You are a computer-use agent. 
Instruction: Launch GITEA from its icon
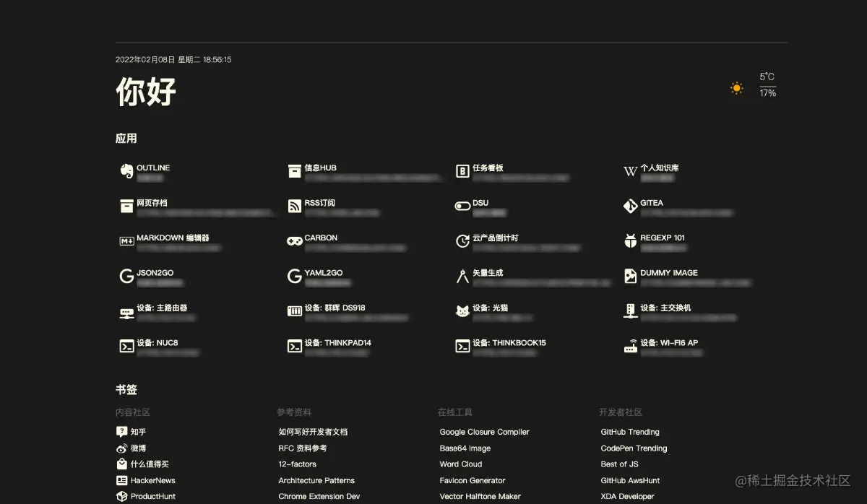(631, 207)
